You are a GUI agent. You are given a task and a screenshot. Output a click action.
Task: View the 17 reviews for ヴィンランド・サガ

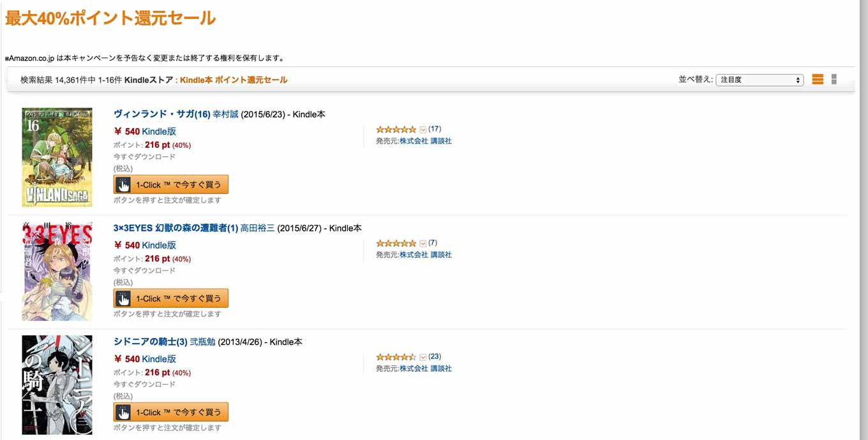click(x=435, y=129)
